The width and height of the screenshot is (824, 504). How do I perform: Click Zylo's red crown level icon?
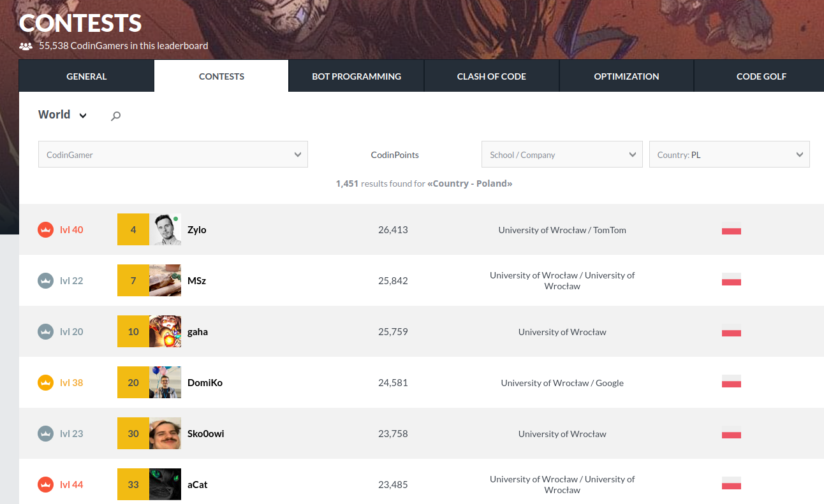click(45, 230)
